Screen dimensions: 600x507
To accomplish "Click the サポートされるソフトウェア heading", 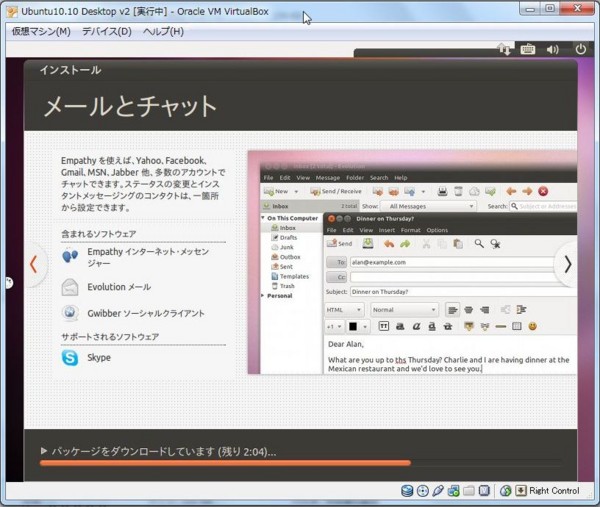I will [110, 337].
